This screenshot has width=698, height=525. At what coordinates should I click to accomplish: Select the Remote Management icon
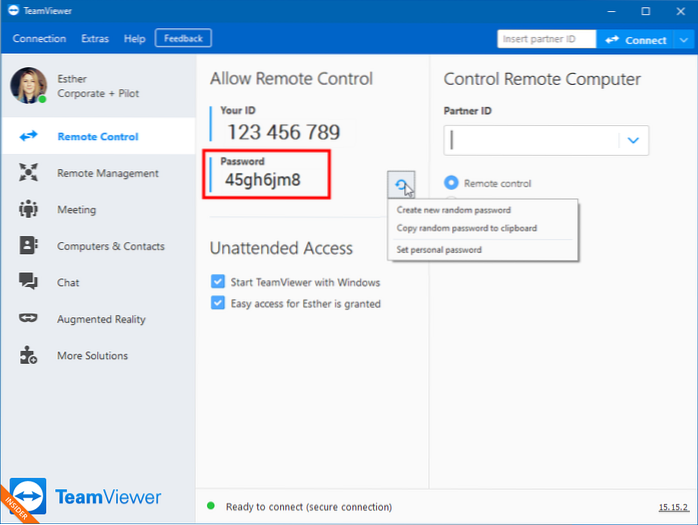28,173
